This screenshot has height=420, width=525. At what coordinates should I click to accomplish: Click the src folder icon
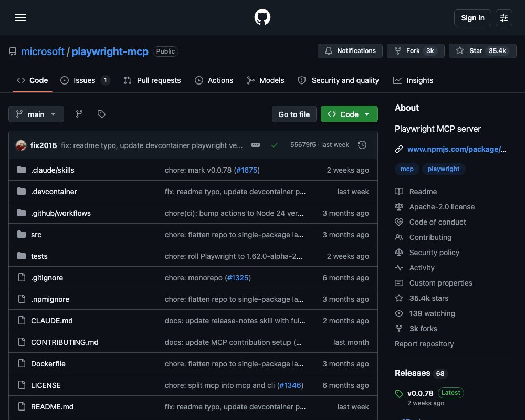click(22, 235)
